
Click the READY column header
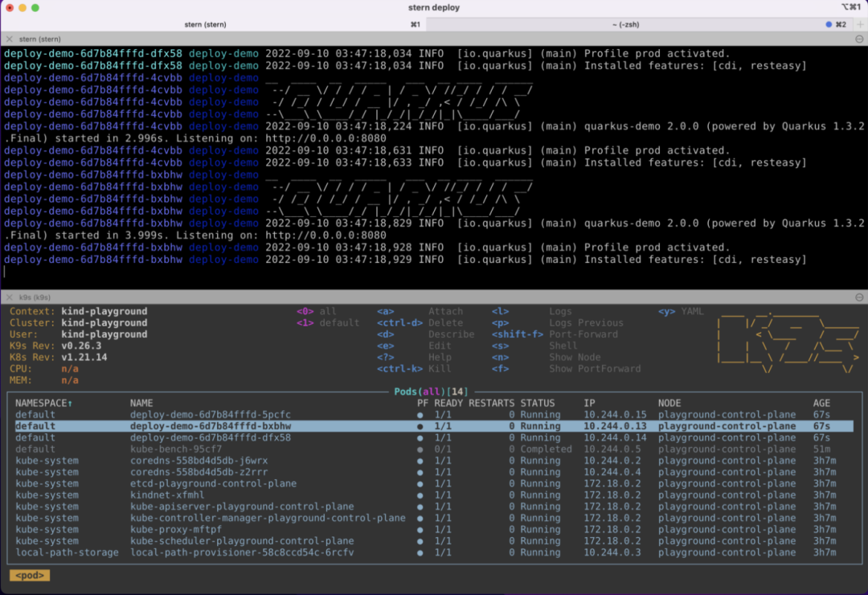(448, 404)
